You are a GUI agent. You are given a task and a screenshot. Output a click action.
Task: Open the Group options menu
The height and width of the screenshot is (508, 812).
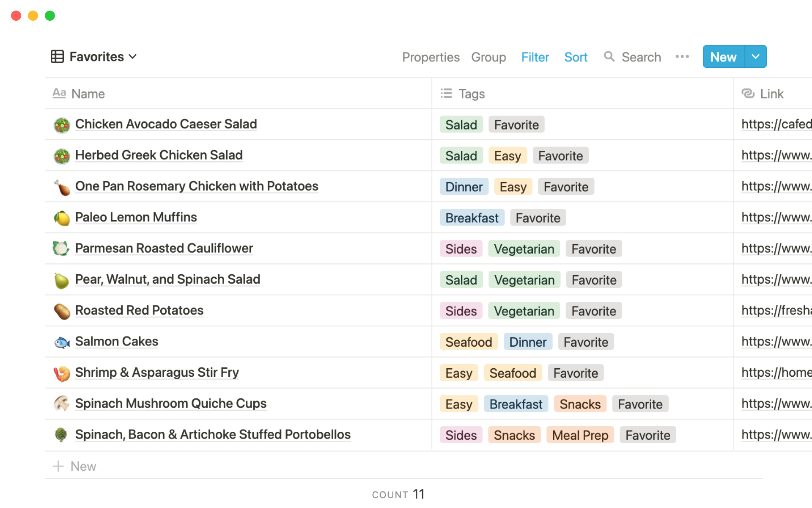tap(489, 57)
